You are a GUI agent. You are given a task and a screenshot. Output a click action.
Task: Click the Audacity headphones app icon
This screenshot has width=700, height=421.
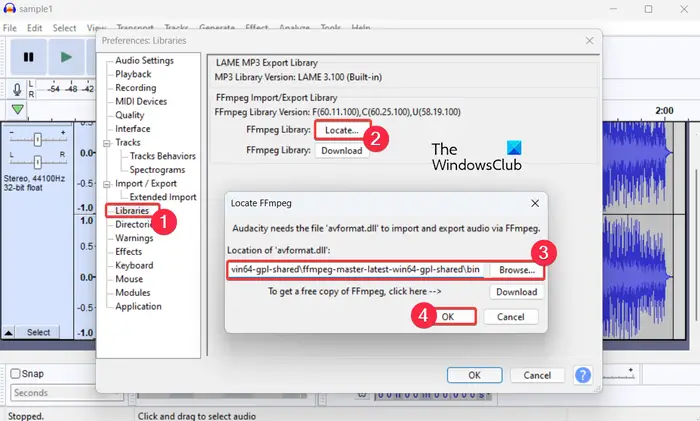(x=9, y=8)
